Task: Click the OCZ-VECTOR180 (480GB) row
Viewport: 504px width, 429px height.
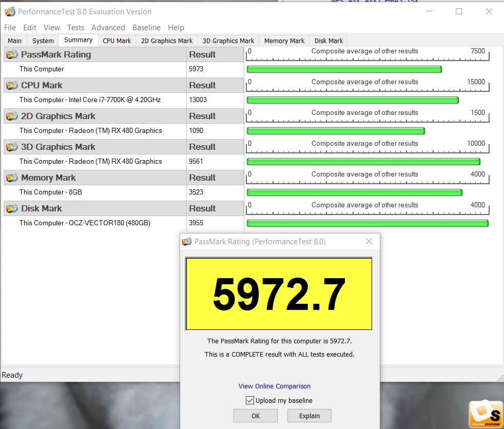Action: [x=124, y=223]
